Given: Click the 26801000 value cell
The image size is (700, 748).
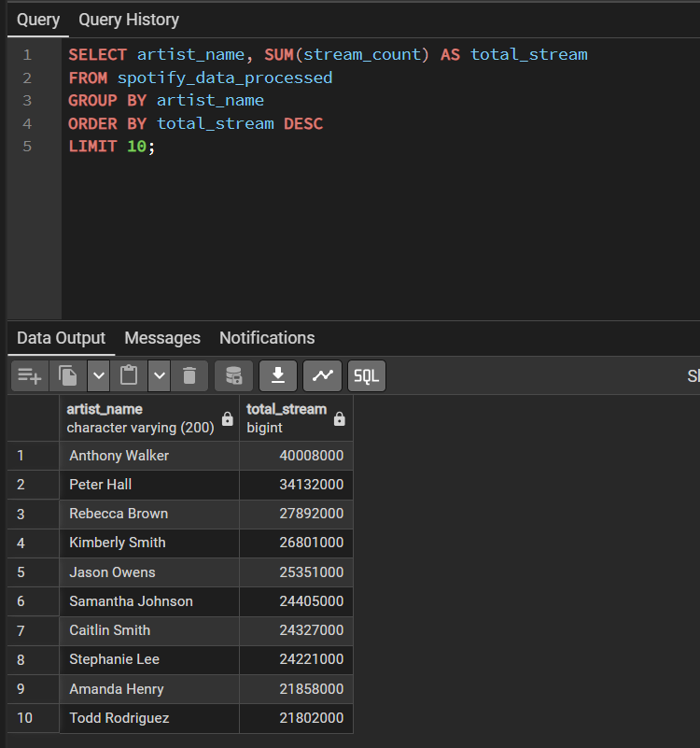Looking at the screenshot, I should 296,543.
